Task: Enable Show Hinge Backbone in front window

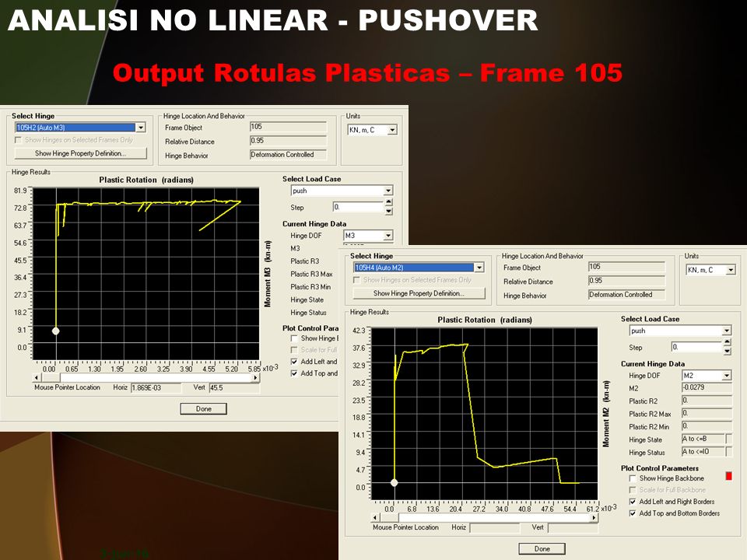Action: tap(633, 478)
